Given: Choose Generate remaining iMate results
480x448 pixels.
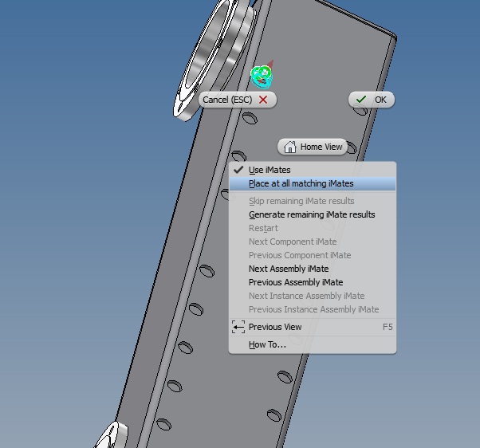Looking at the screenshot, I should (x=311, y=214).
